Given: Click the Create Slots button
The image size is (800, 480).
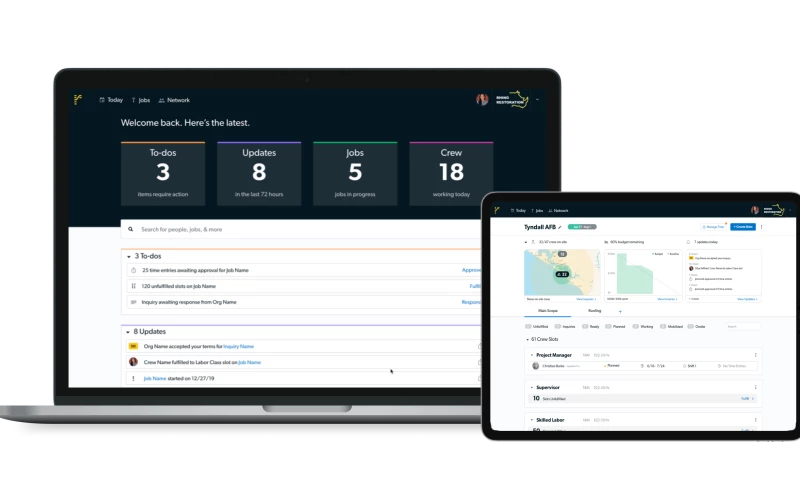Looking at the screenshot, I should click(x=742, y=227).
